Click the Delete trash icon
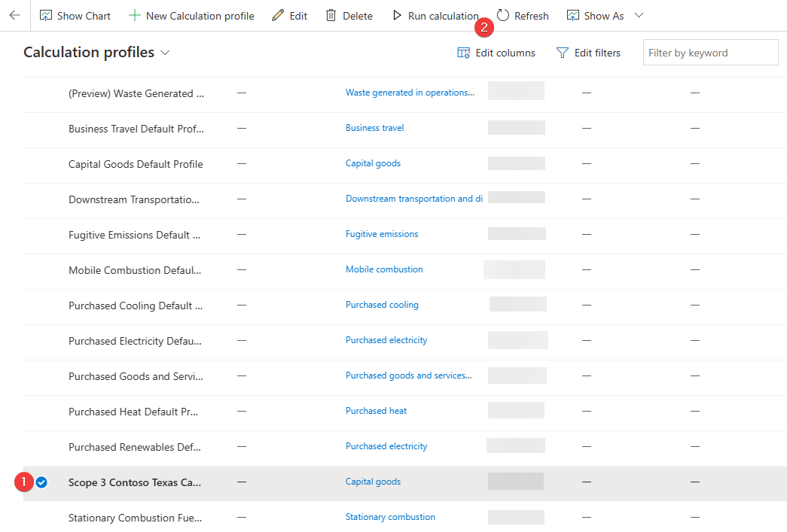Screen dimensions: 787x532 click(x=330, y=15)
